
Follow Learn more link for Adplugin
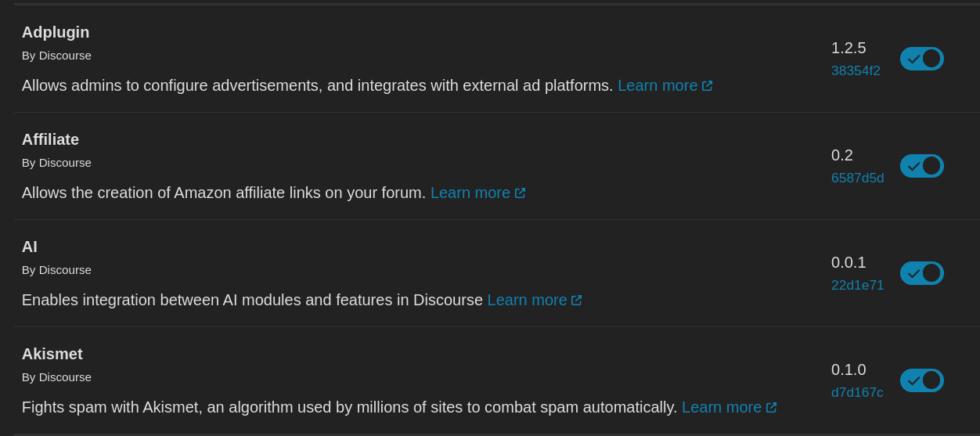pos(665,86)
